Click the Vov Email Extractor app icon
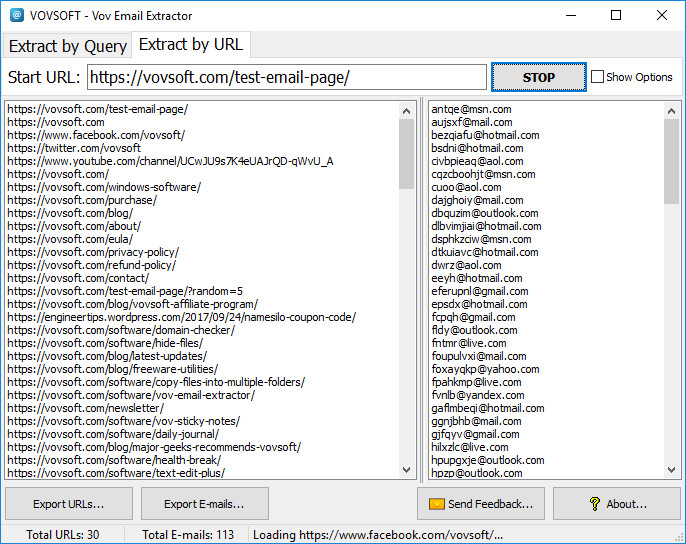 [17, 15]
